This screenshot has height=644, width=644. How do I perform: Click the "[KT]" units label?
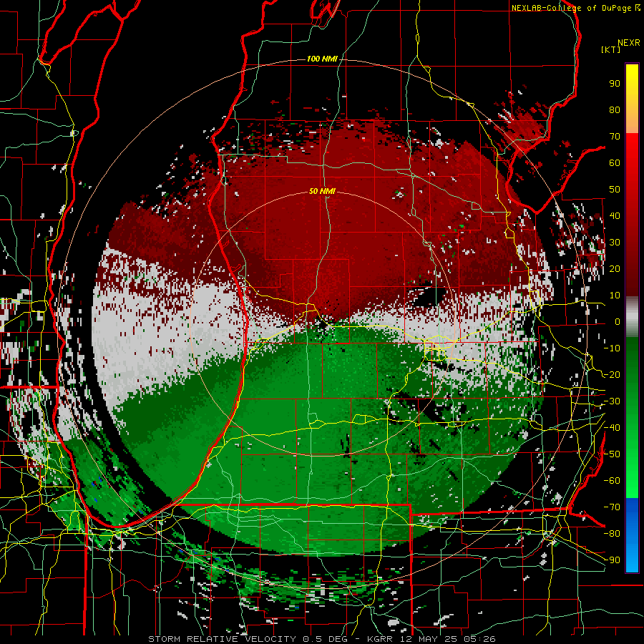[610, 50]
